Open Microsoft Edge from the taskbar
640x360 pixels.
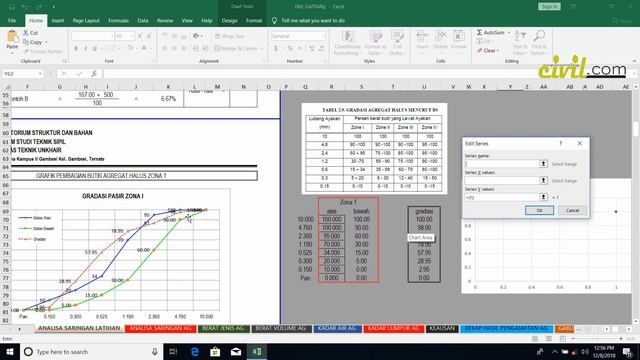[x=194, y=351]
